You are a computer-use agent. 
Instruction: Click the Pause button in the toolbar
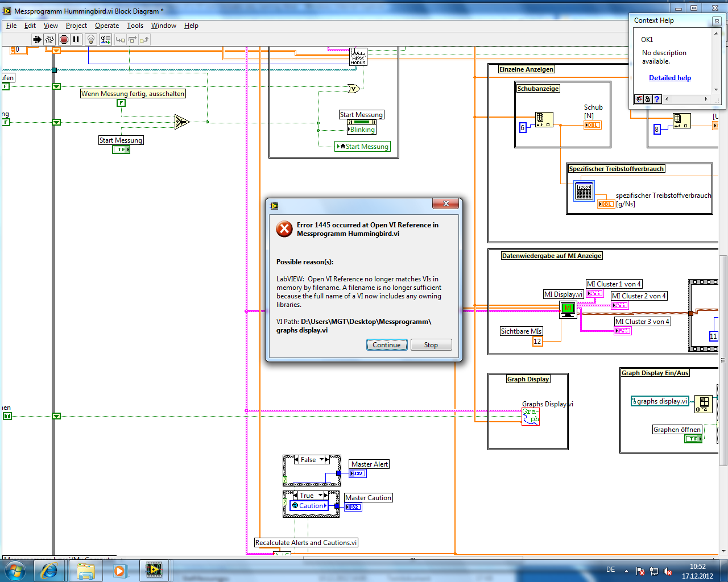pyautogui.click(x=76, y=39)
